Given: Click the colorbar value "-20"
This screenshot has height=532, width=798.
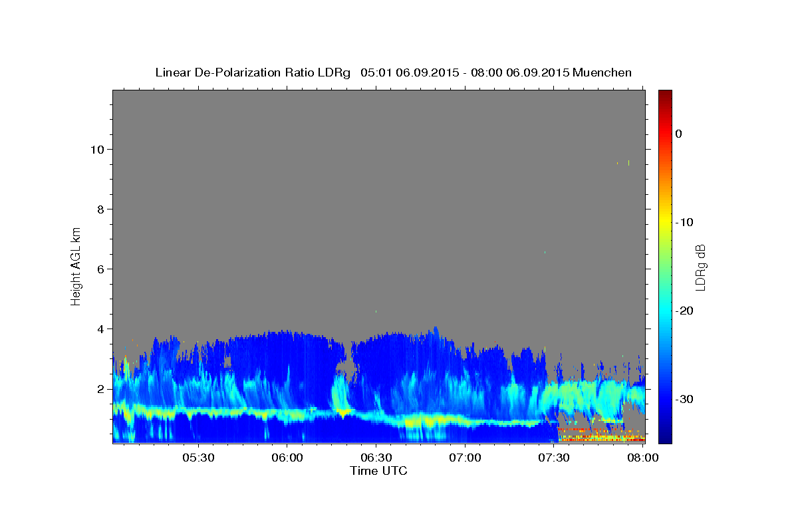Looking at the screenshot, I should (683, 311).
